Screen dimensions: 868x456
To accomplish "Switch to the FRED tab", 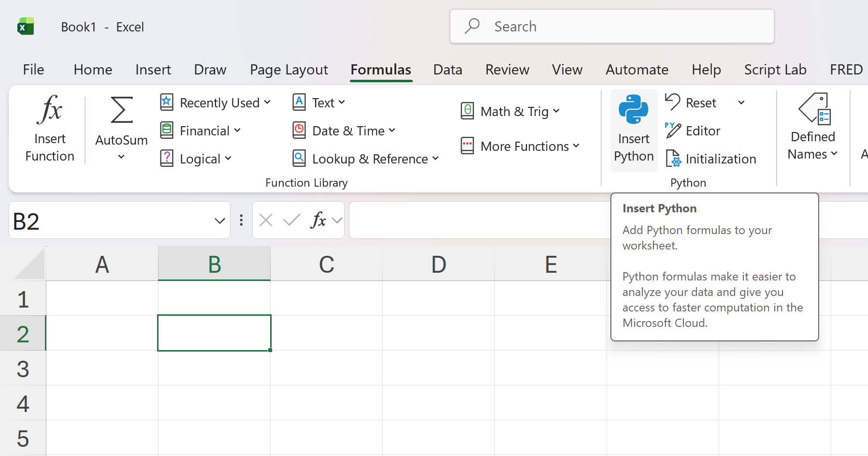I will click(846, 70).
